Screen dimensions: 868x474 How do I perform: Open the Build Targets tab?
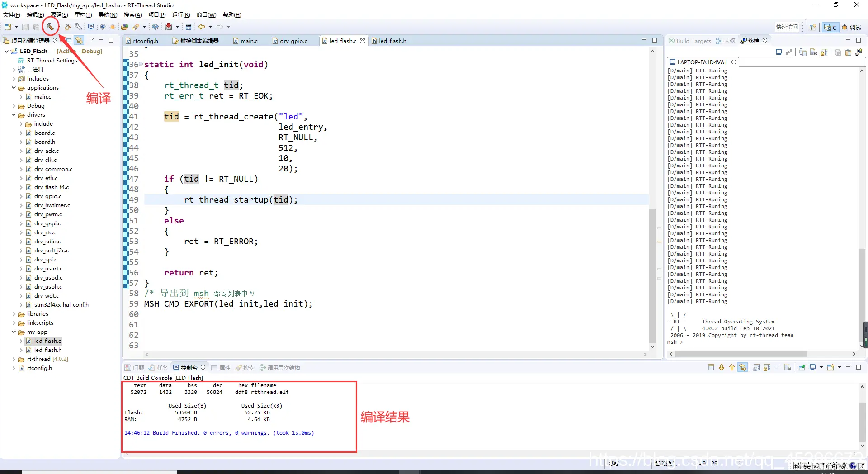click(690, 41)
